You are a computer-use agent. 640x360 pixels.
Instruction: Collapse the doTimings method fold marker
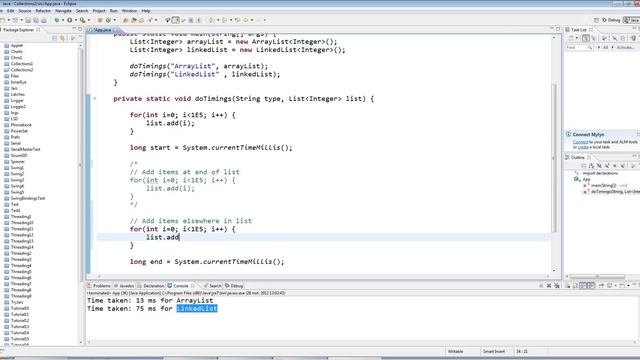point(95,98)
